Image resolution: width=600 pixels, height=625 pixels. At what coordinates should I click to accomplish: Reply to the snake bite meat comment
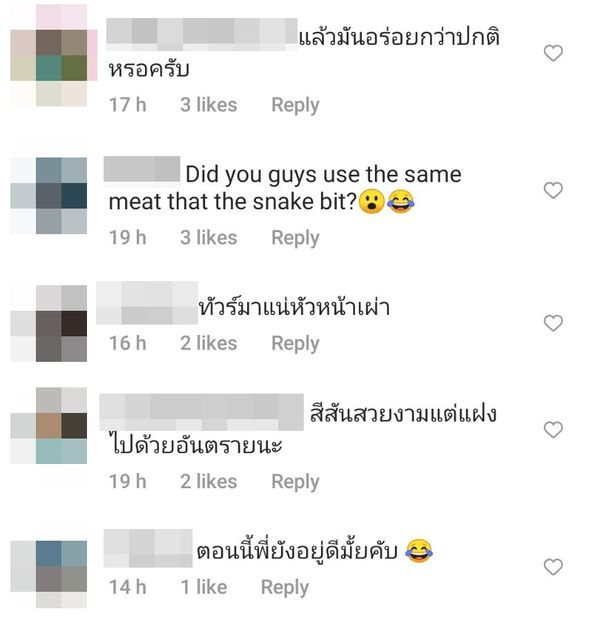click(295, 238)
